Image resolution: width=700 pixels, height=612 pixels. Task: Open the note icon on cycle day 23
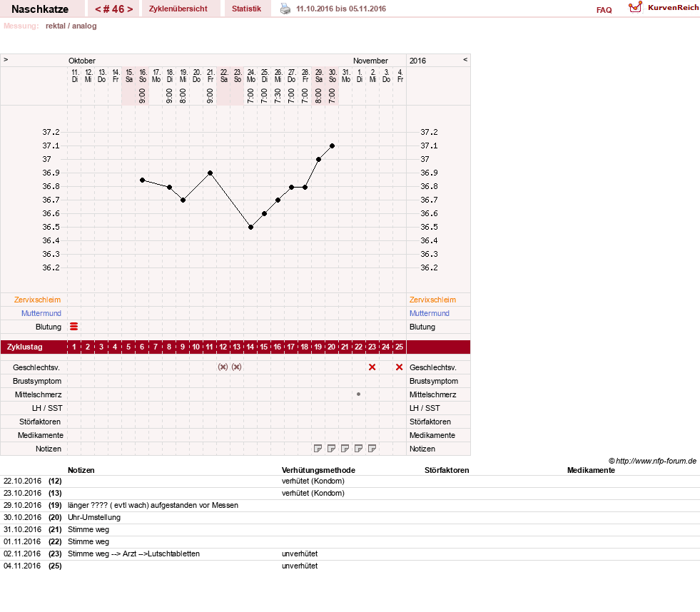[x=372, y=448]
